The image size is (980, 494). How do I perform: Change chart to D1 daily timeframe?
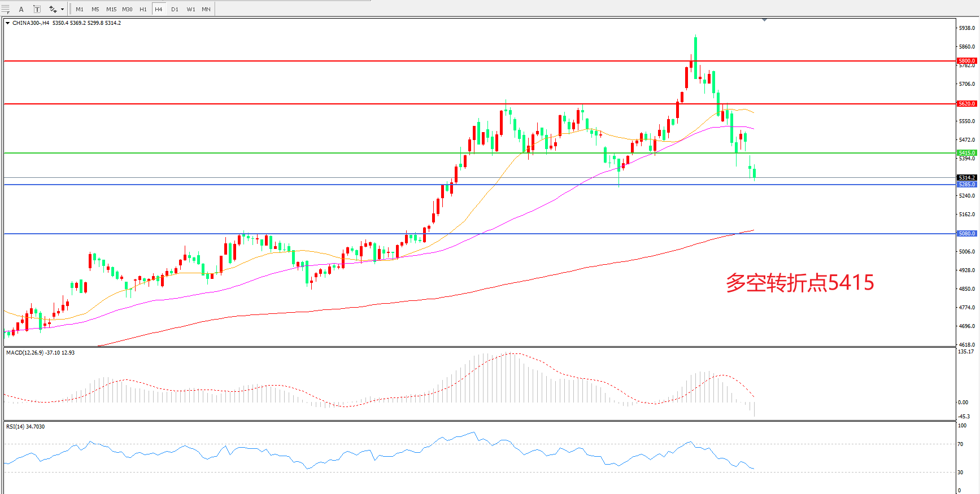pyautogui.click(x=175, y=9)
